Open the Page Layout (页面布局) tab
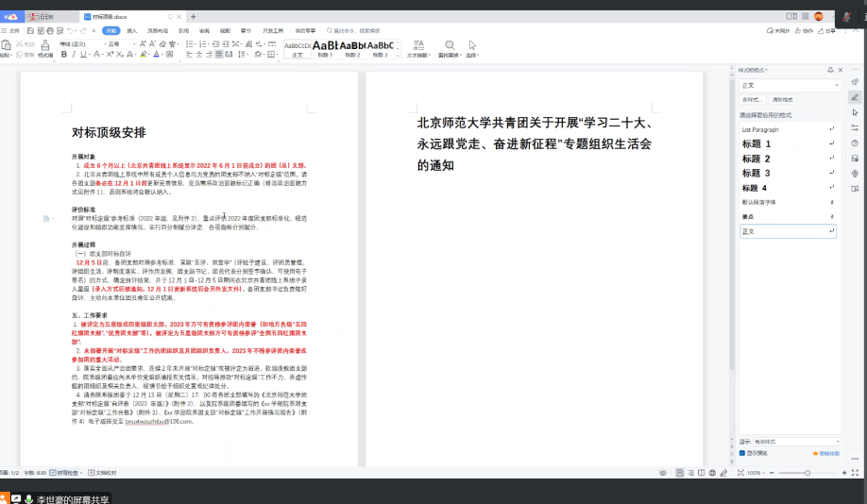The image size is (867, 504). (157, 30)
